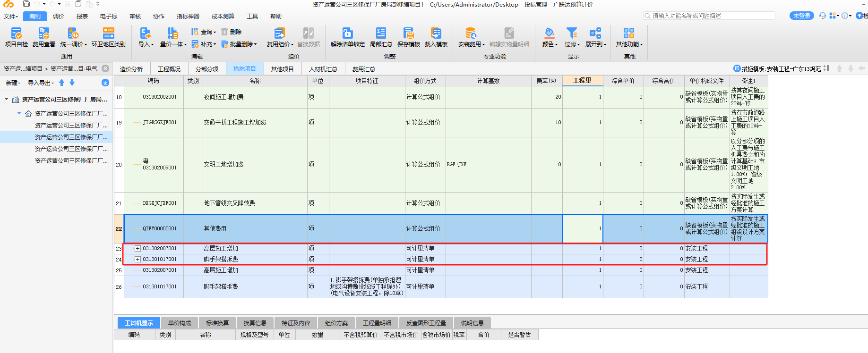868x353 pixels.
Task: Open the 复用组价 reuse pricing tool
Action: [280, 37]
